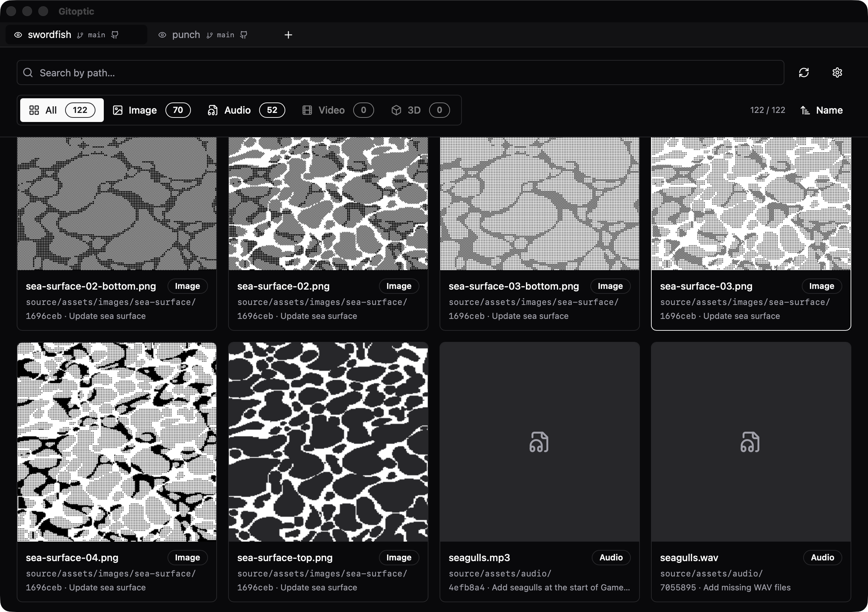This screenshot has height=612, width=868.
Task: Click GitHub icon on punch tab
Action: (x=244, y=35)
